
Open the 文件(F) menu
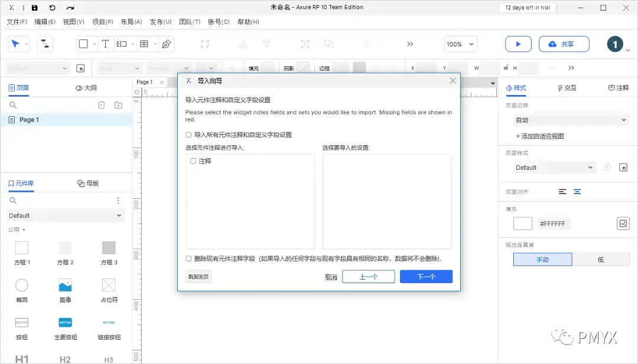[x=16, y=21]
